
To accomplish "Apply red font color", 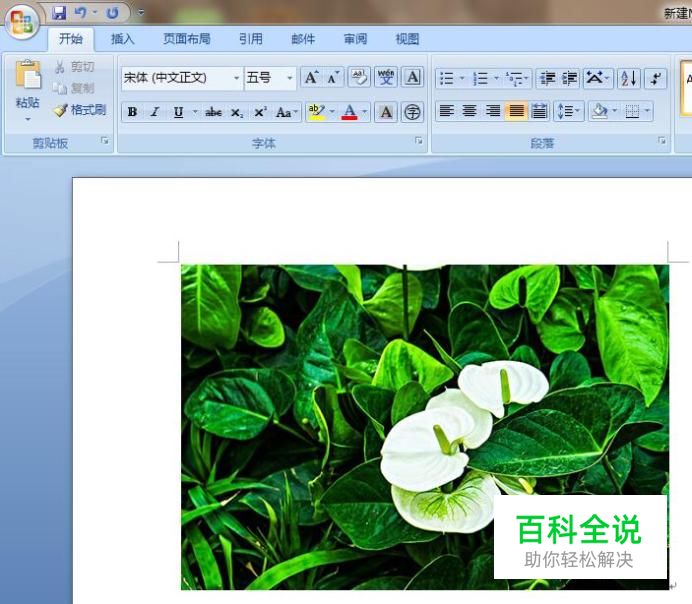I will click(350, 112).
